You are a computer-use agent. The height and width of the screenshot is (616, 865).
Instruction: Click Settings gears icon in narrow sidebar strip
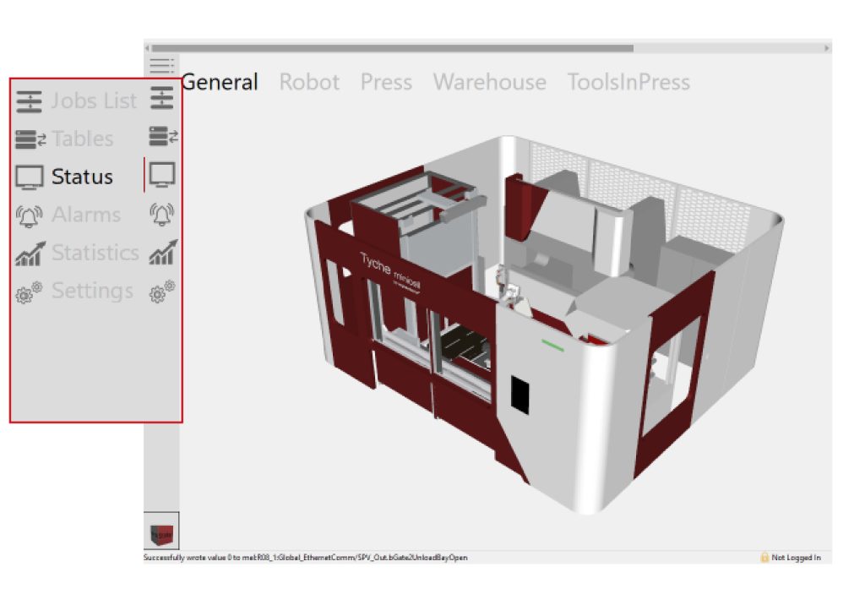click(x=162, y=292)
